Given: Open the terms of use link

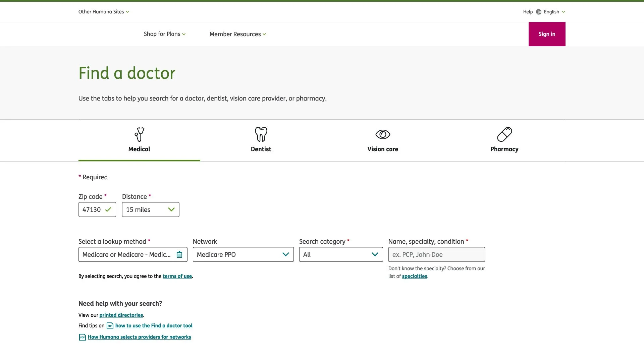Looking at the screenshot, I should [x=177, y=276].
